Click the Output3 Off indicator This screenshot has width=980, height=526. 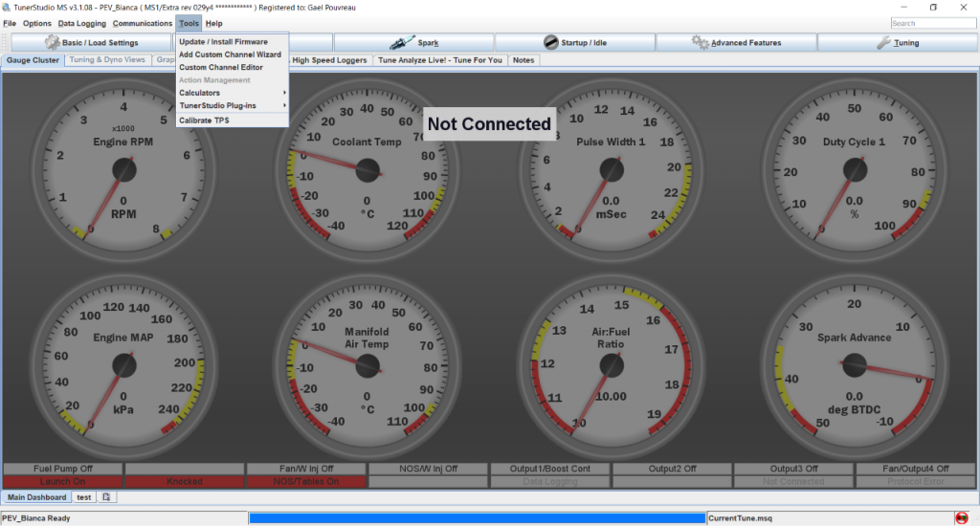(793, 469)
